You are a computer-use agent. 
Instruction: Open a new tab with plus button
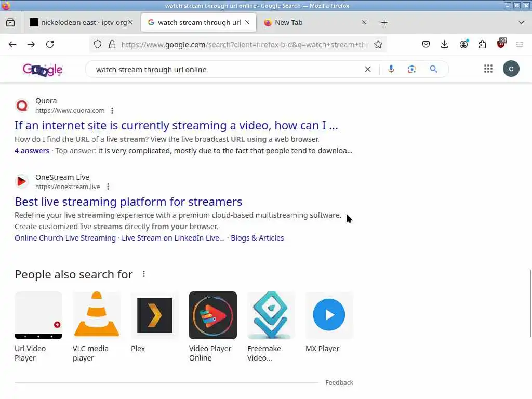point(384,23)
